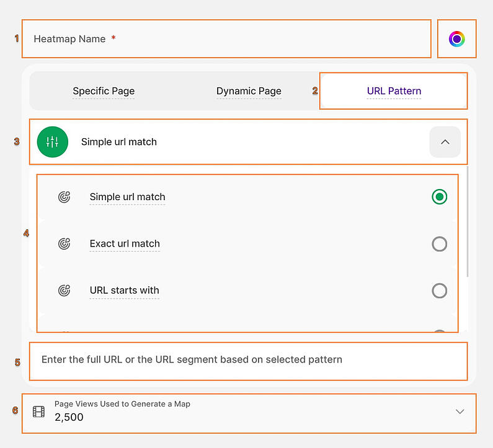Click the Exact url match option label

[125, 244]
